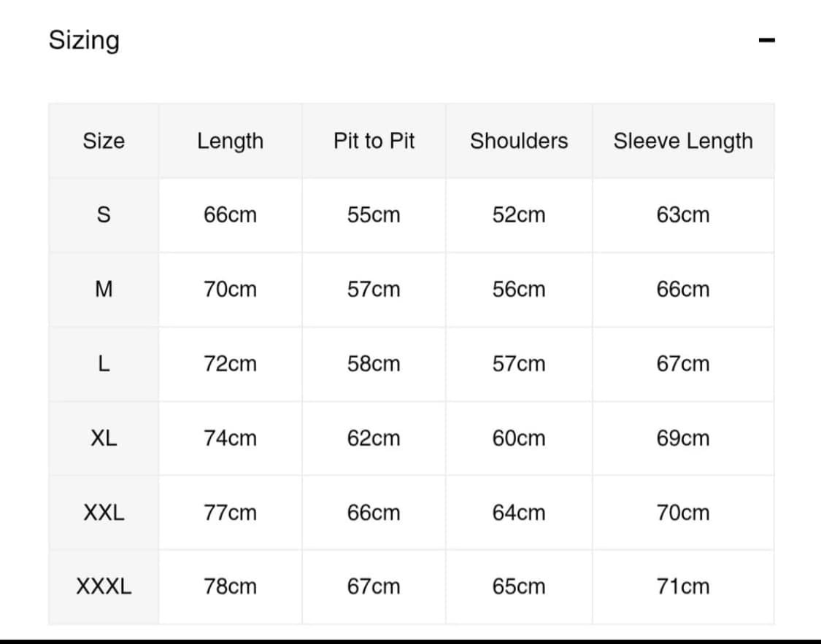The width and height of the screenshot is (821, 644).
Task: Select the S size row label
Action: click(104, 215)
